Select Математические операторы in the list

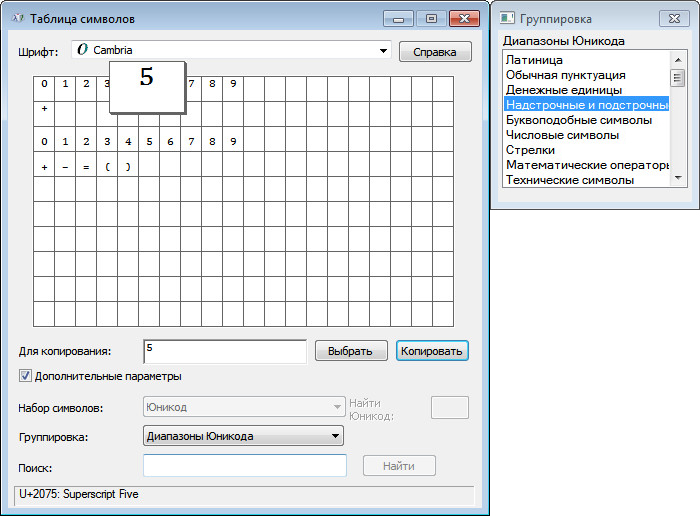587,165
